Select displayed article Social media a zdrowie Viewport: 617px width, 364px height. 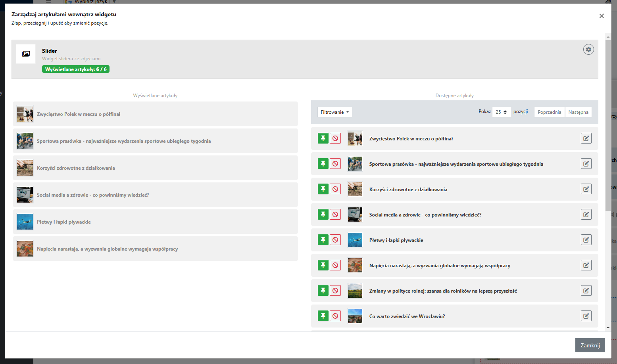(x=155, y=195)
